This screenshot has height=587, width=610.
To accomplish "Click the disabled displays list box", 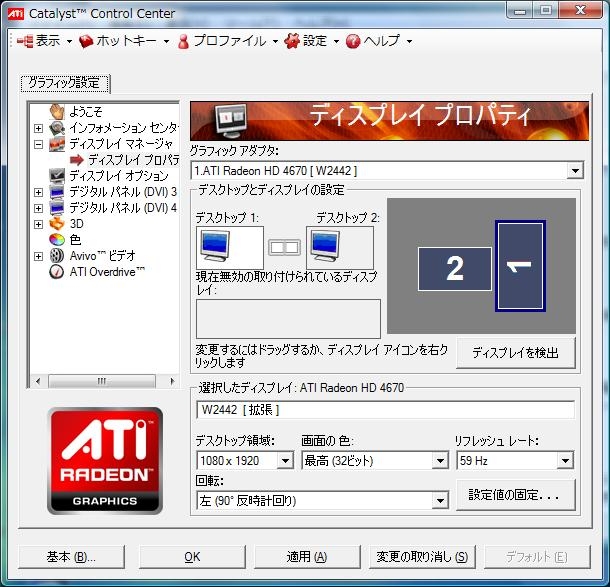I will (x=288, y=319).
